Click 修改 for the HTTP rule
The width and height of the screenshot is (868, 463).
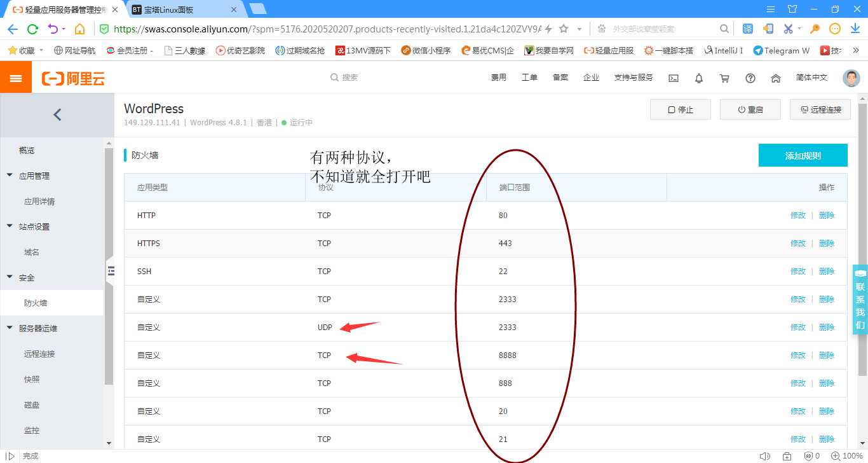(x=798, y=216)
